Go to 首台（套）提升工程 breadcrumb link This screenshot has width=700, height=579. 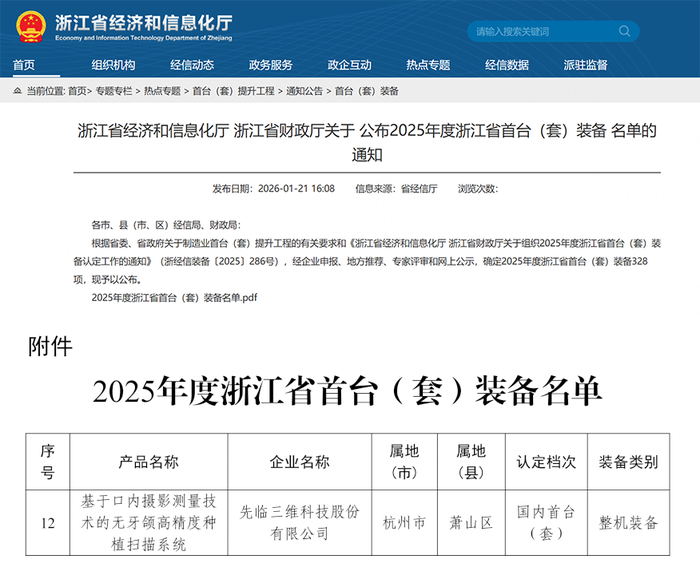tap(233, 91)
